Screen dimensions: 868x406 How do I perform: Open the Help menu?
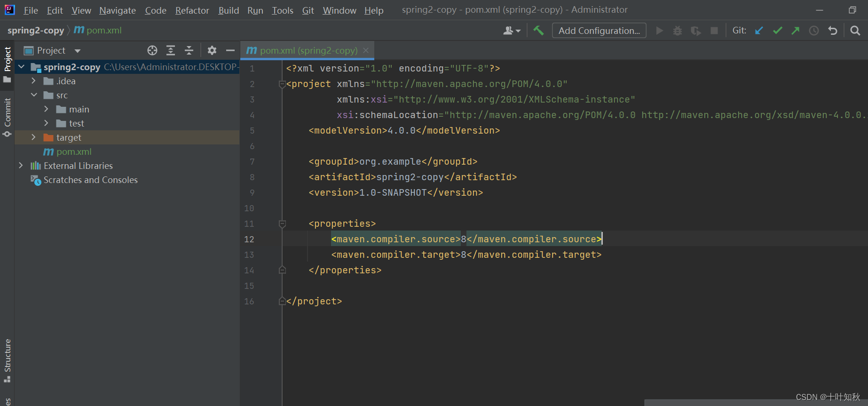374,10
